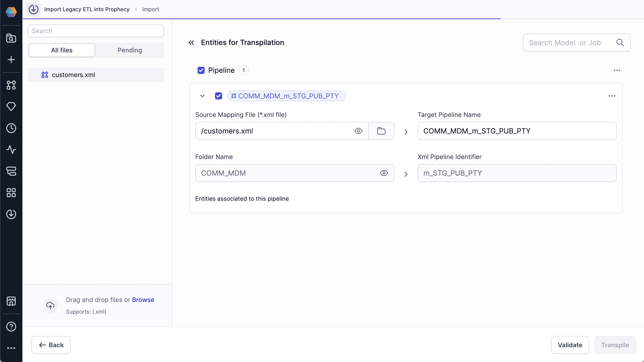Open the pipelines icon in left sidebar
644x362 pixels.
(x=11, y=85)
